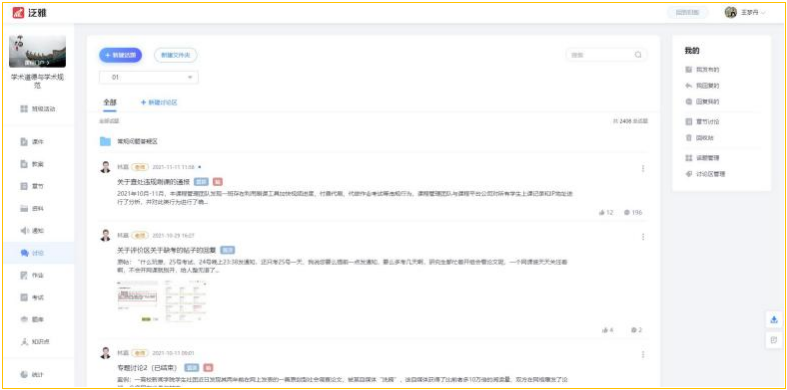Open comments on 关于评价区关于缺考 post
The image size is (787, 390).
[x=636, y=330]
